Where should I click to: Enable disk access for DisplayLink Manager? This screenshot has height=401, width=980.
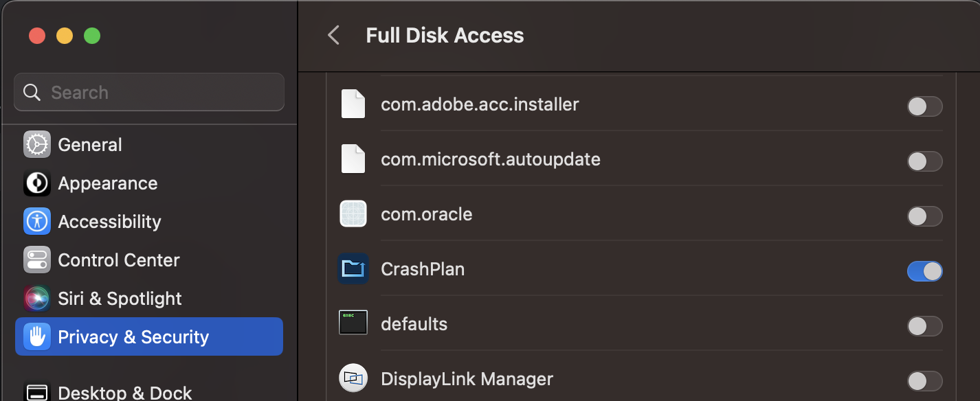(924, 381)
